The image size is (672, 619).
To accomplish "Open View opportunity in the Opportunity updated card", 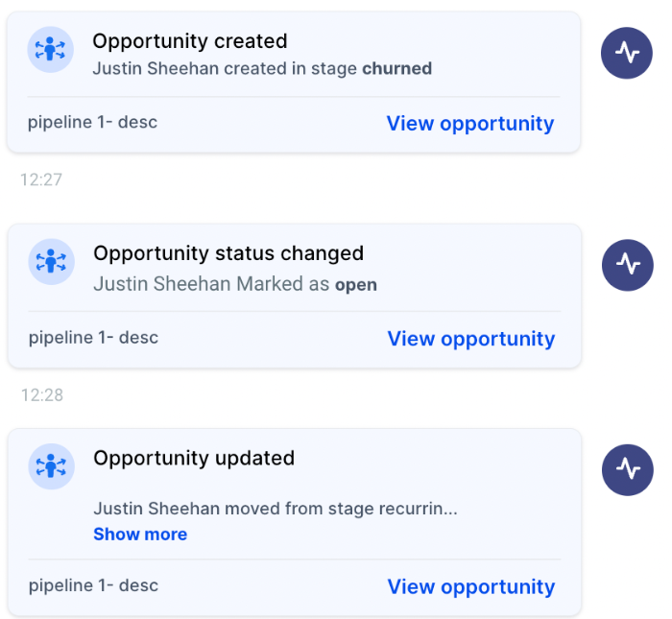I will (470, 586).
